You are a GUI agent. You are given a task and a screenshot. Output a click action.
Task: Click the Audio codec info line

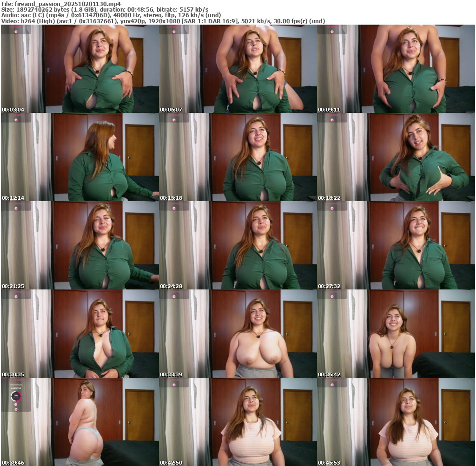111,15
